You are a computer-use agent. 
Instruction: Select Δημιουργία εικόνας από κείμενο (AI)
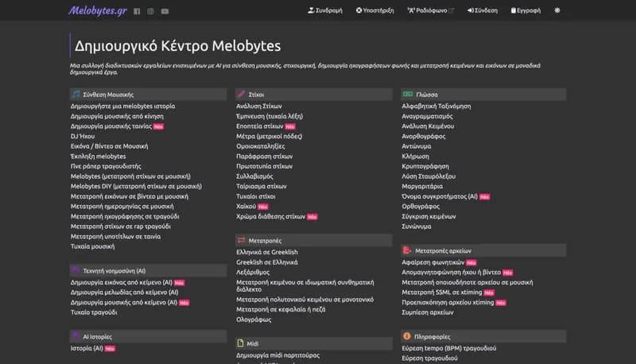122,282
